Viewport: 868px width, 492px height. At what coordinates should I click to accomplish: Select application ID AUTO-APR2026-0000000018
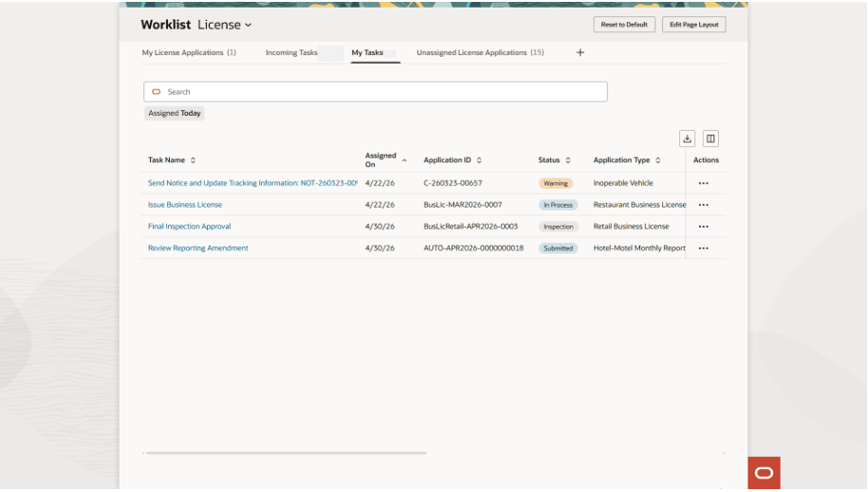point(473,248)
